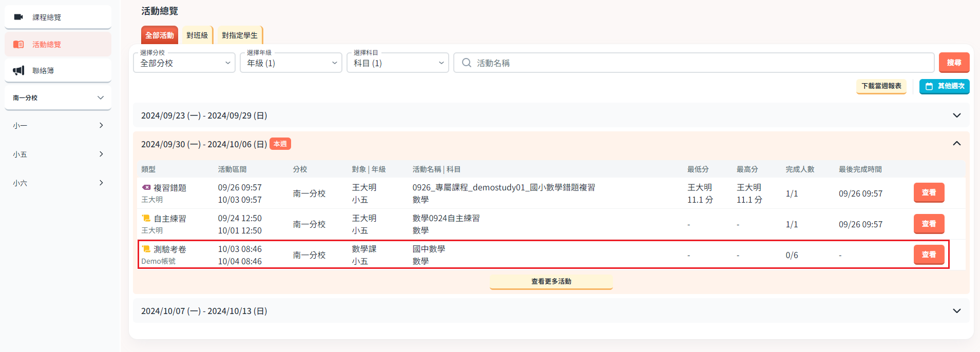
Task: Click the 本週 badge
Action: pos(280,144)
